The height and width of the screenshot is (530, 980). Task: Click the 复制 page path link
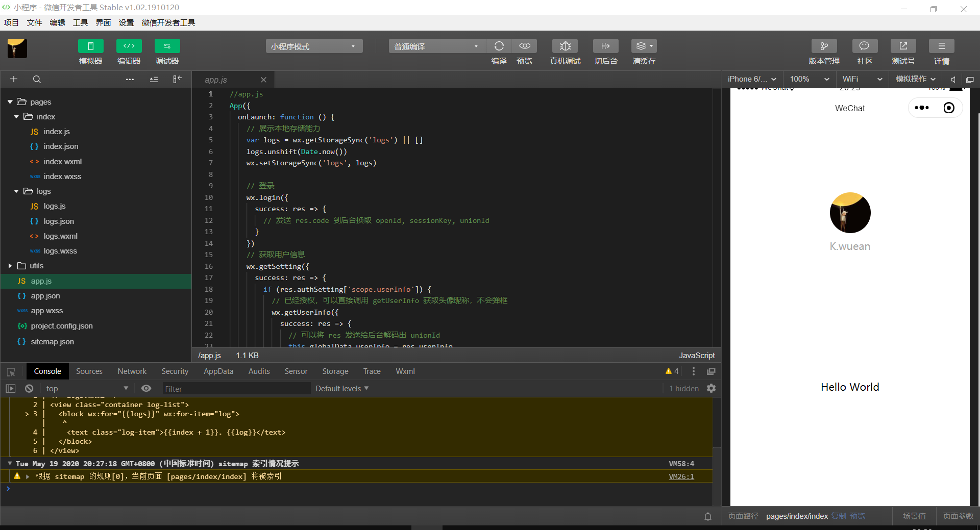(x=839, y=516)
